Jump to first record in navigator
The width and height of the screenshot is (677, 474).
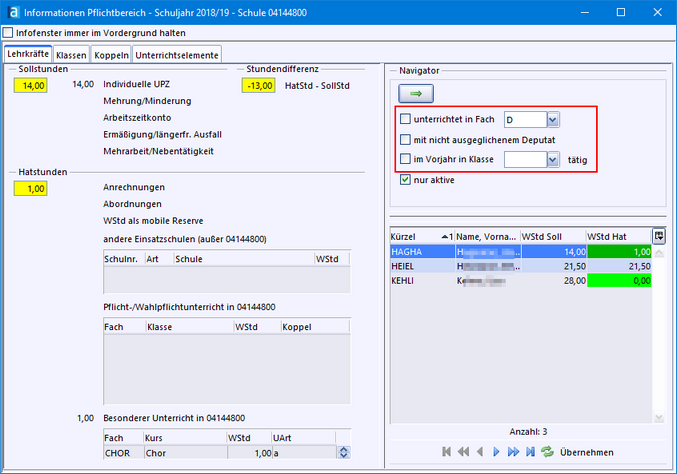click(446, 452)
